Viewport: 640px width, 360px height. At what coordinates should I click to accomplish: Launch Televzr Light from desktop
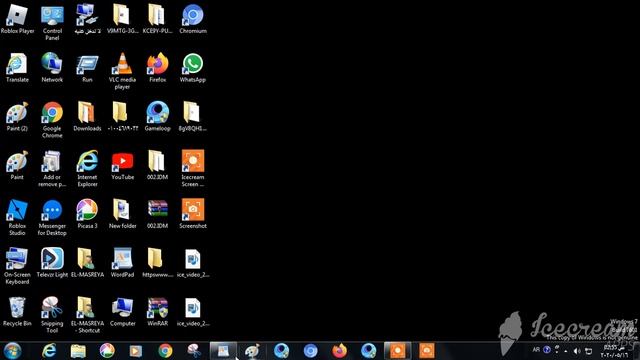[52, 263]
